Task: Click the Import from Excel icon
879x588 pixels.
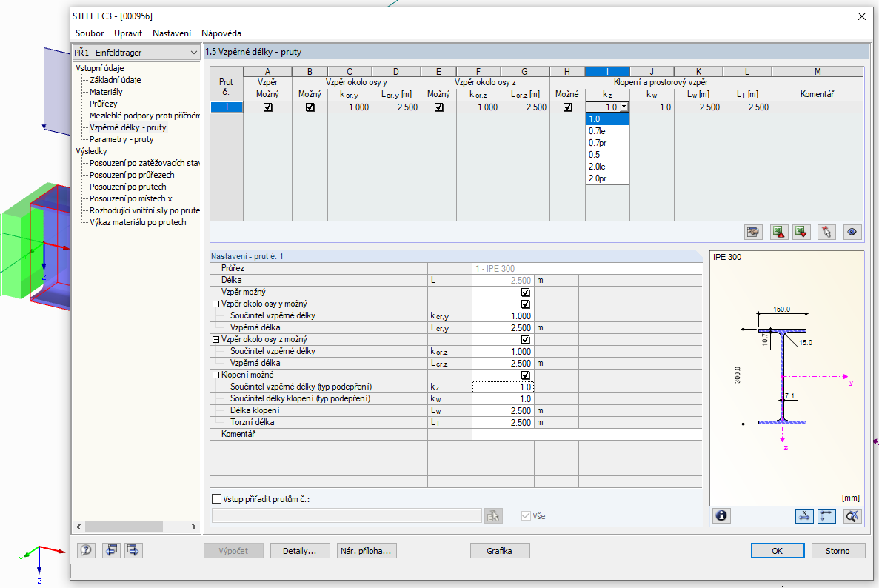Action: (801, 232)
